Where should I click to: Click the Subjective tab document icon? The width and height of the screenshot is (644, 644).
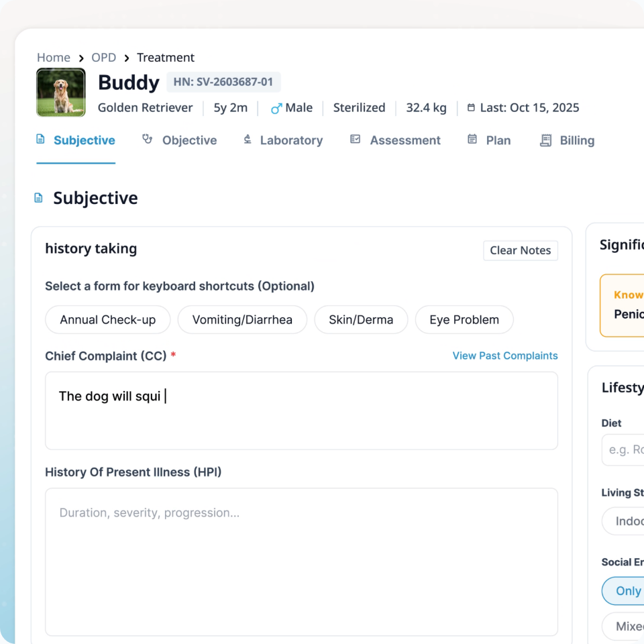coord(40,140)
